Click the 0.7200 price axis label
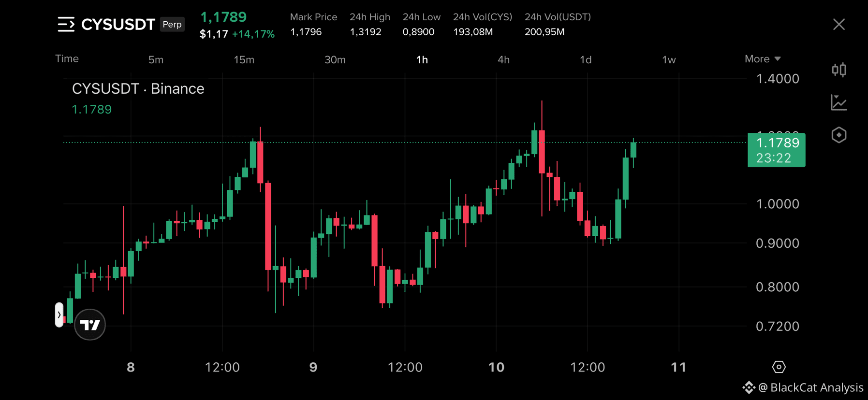The width and height of the screenshot is (868, 400). (778, 327)
